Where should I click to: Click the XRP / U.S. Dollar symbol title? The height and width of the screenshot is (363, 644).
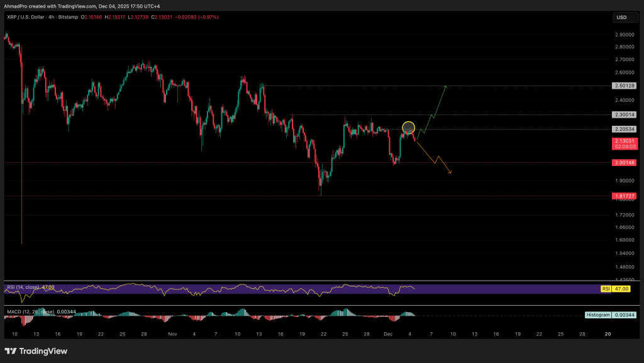click(x=33, y=17)
